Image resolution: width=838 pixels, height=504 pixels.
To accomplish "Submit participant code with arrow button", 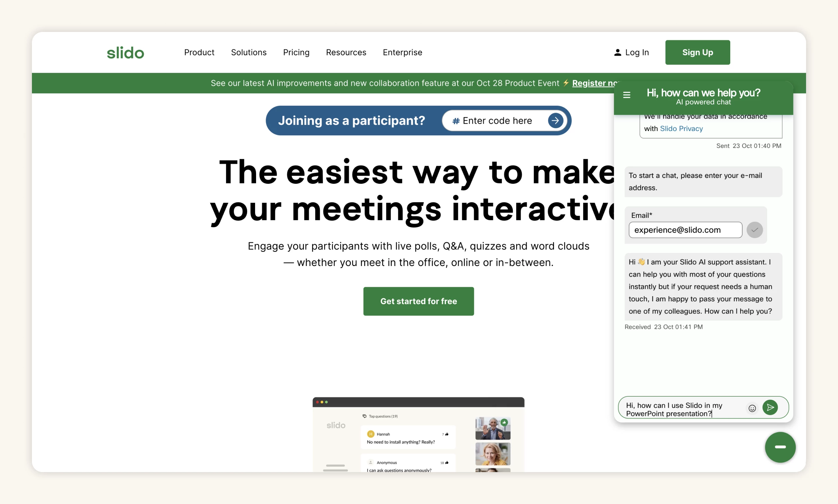I will (555, 121).
